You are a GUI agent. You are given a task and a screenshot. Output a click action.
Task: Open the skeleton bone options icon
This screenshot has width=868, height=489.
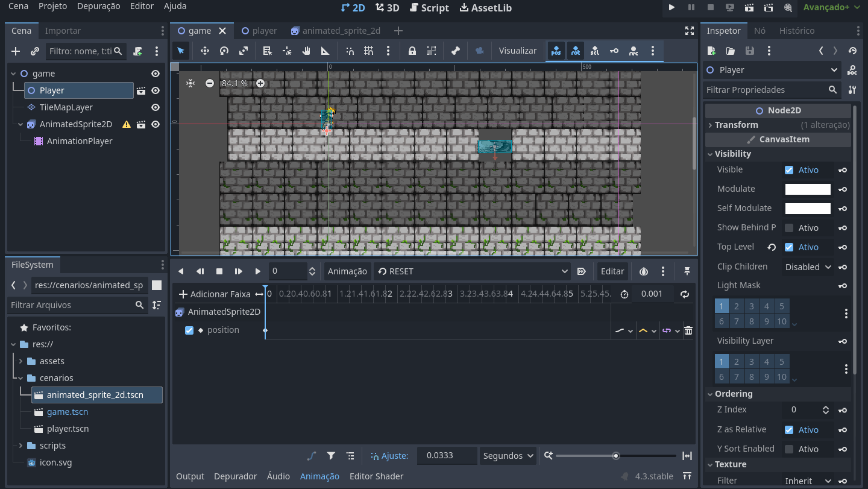click(456, 51)
